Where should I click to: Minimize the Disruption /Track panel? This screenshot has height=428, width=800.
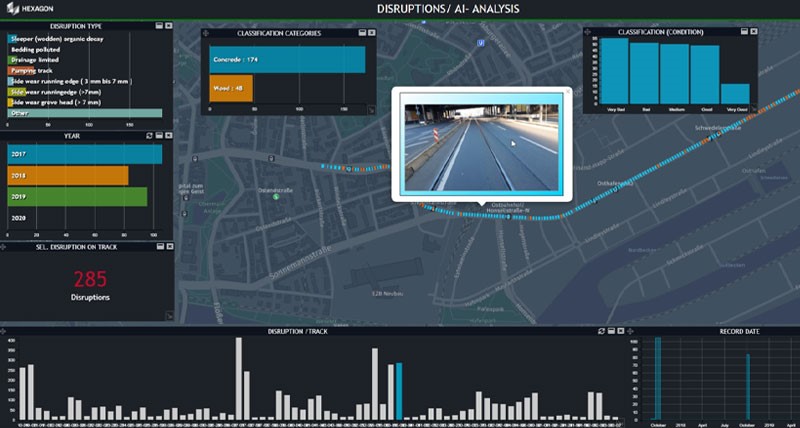(x=611, y=331)
